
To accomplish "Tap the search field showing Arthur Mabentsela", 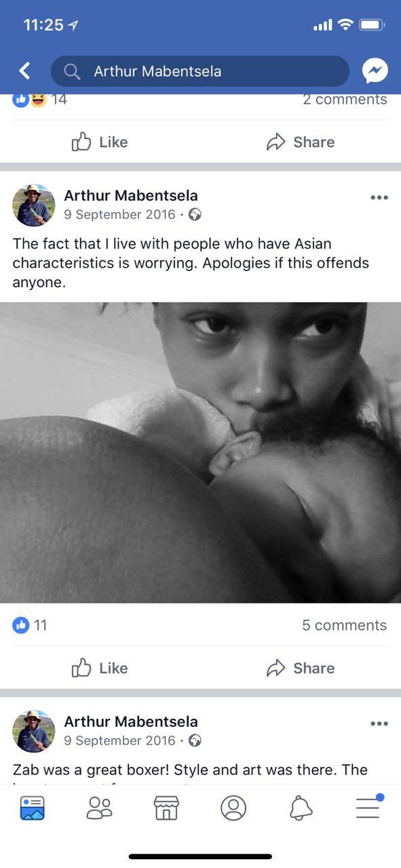I will pos(200,71).
